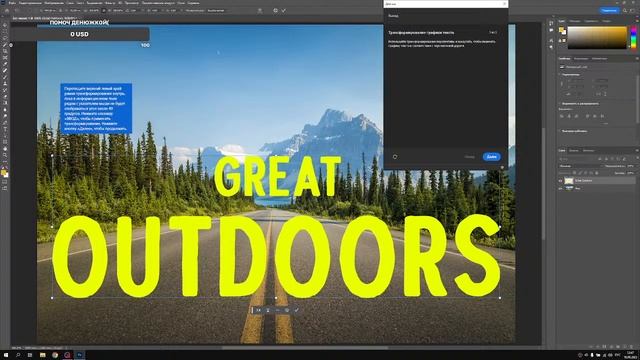Click the blue Share button
The width and height of the screenshot is (640, 360).
coord(609,10)
